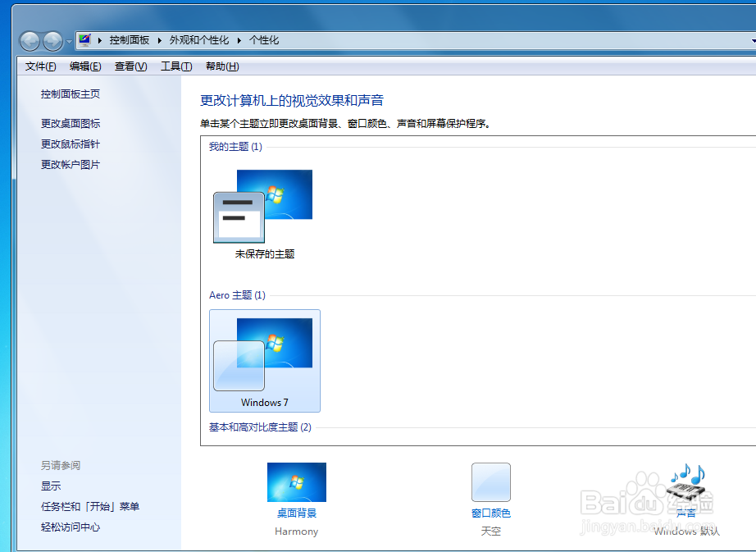The width and height of the screenshot is (756, 552).
Task: Expand the arrow after 外观和个性化 breadcrumb
Action: click(x=239, y=40)
